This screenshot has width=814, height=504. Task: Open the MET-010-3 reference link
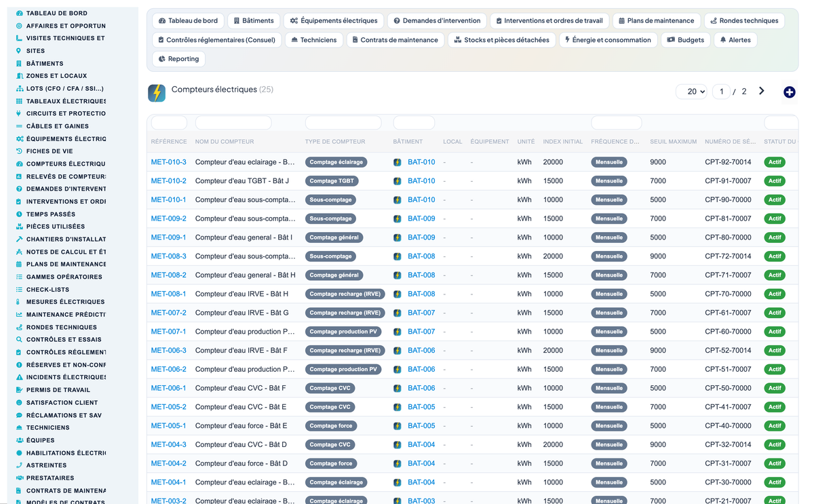[168, 162]
